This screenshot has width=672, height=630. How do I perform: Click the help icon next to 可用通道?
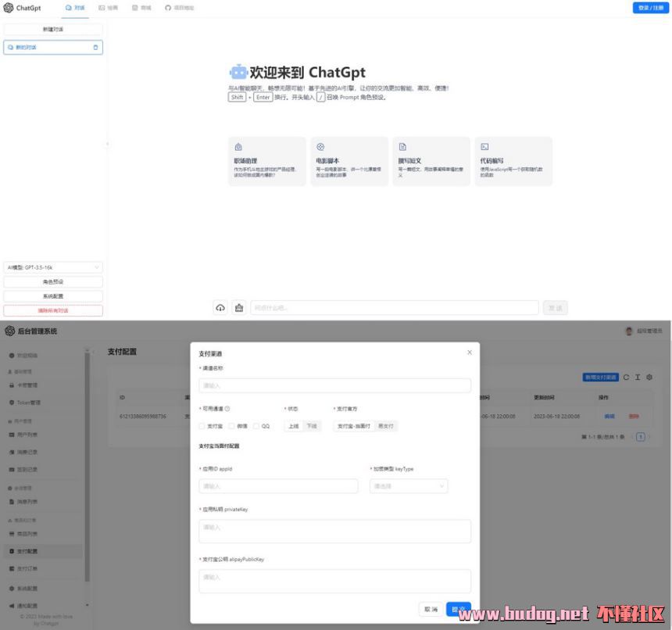point(227,409)
